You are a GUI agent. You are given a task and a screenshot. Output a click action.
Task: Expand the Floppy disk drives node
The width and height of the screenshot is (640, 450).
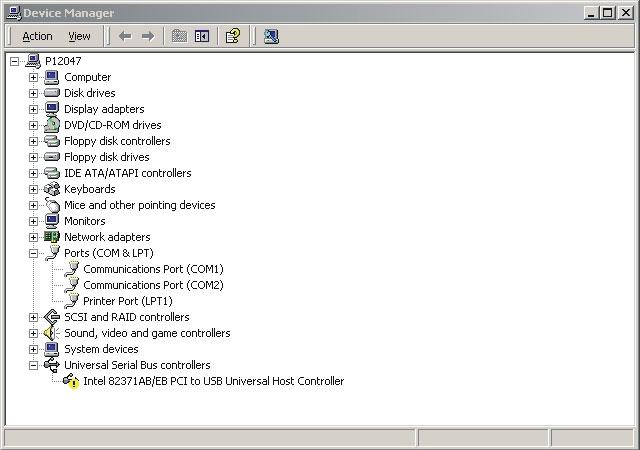point(33,157)
